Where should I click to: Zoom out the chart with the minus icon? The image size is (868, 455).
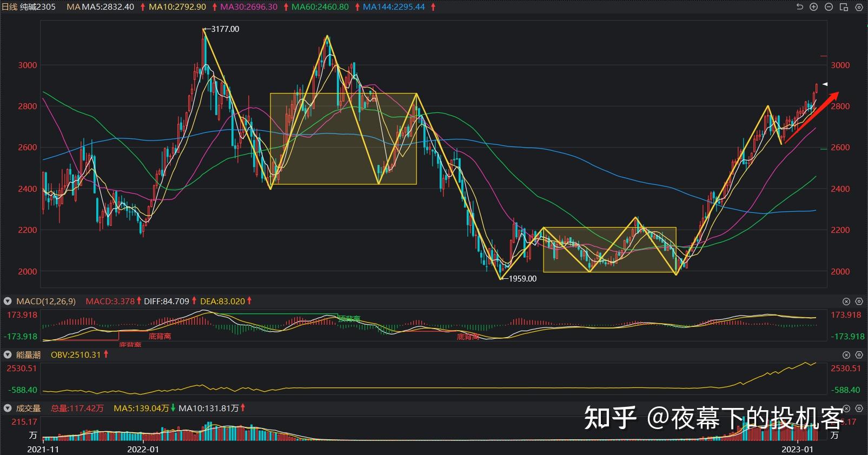coord(829,7)
